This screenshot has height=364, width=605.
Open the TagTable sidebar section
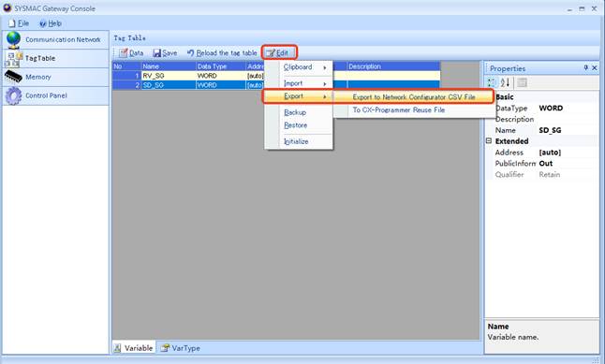tap(55, 59)
